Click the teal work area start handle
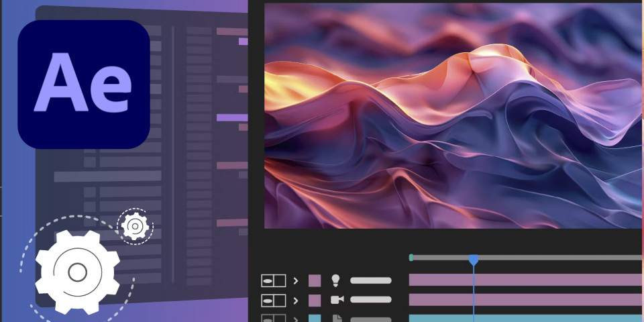644x322 pixels. [411, 258]
